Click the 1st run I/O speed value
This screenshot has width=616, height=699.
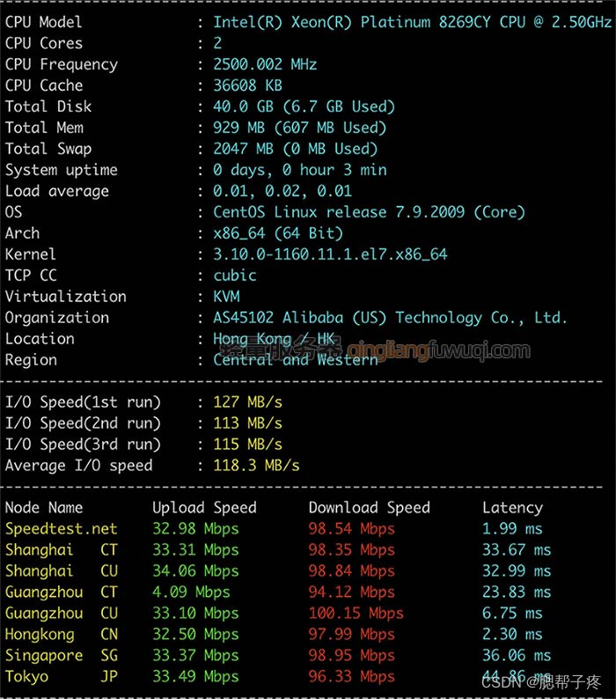(247, 402)
